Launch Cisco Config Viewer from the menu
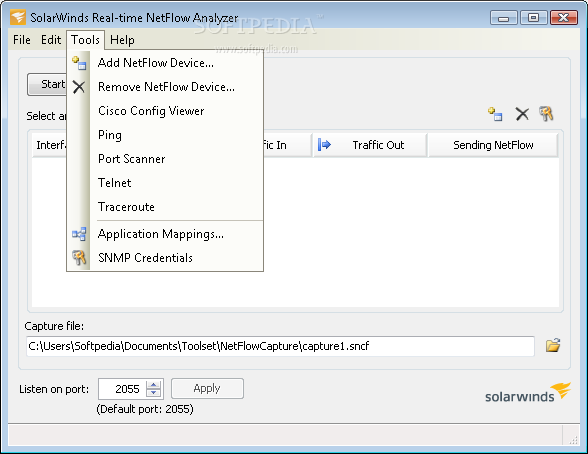588x454 pixels. click(165, 111)
